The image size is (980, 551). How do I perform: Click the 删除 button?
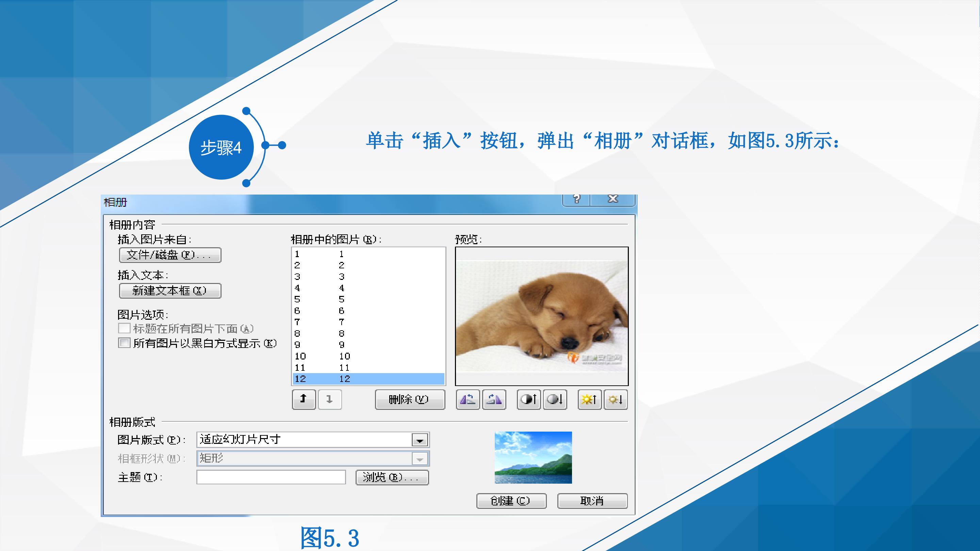point(410,399)
